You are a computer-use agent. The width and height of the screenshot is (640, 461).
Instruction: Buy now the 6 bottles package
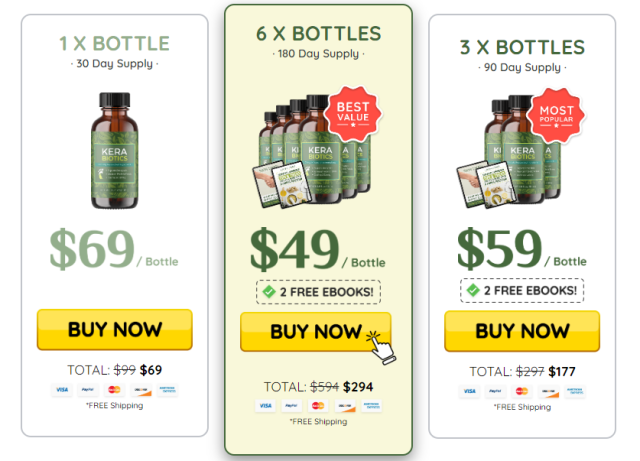pos(316,332)
